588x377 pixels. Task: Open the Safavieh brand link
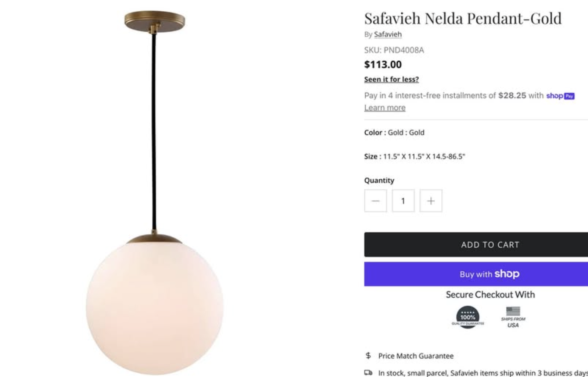pyautogui.click(x=388, y=34)
